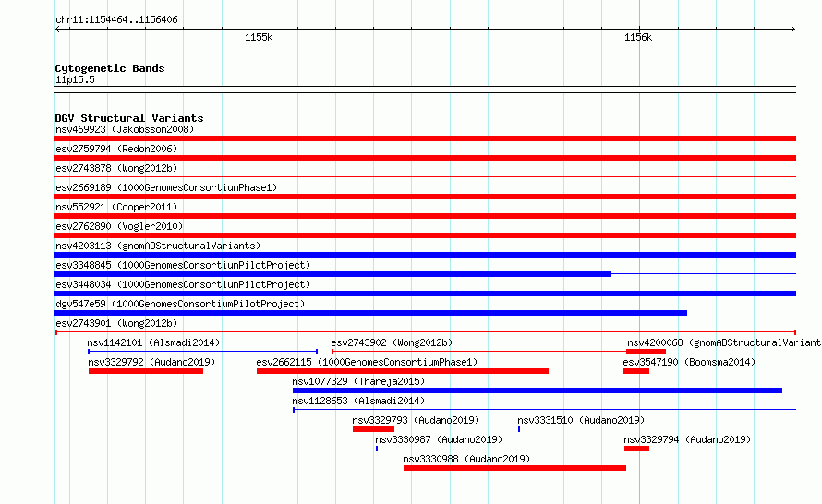The image size is (822, 504).
Task: Open nsv4200068 gnomAD variant label
Action: tap(724, 342)
